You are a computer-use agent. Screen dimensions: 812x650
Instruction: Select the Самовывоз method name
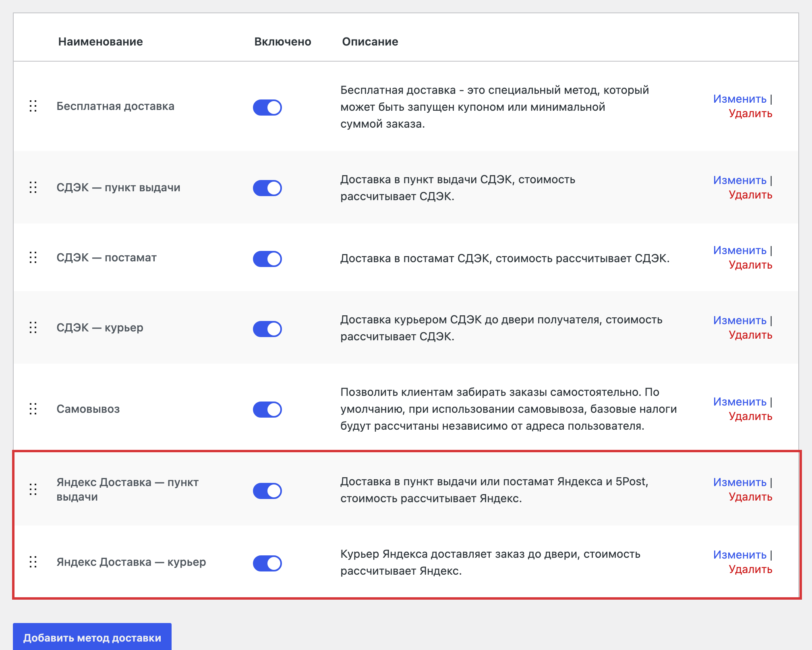pos(88,409)
